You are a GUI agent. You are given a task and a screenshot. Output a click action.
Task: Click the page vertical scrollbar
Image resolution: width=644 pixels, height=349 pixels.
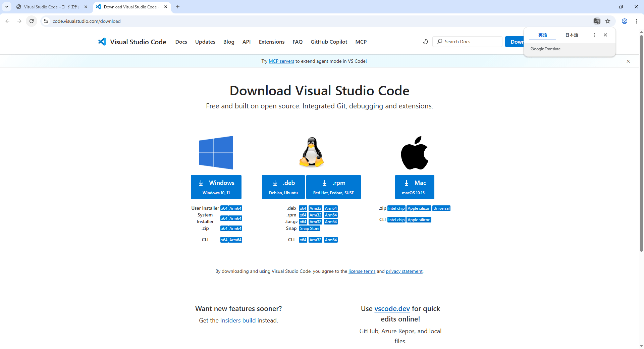[x=641, y=143]
